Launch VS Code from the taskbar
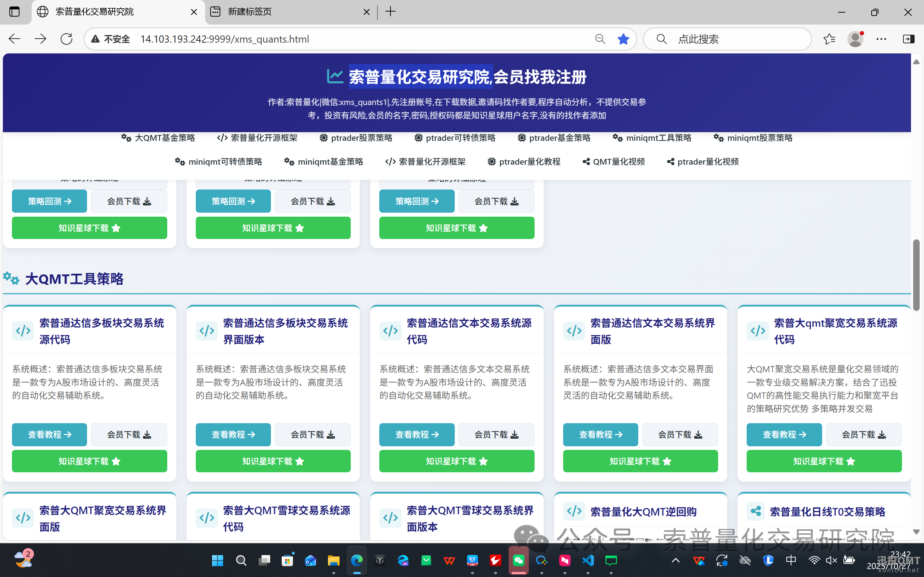 588,560
